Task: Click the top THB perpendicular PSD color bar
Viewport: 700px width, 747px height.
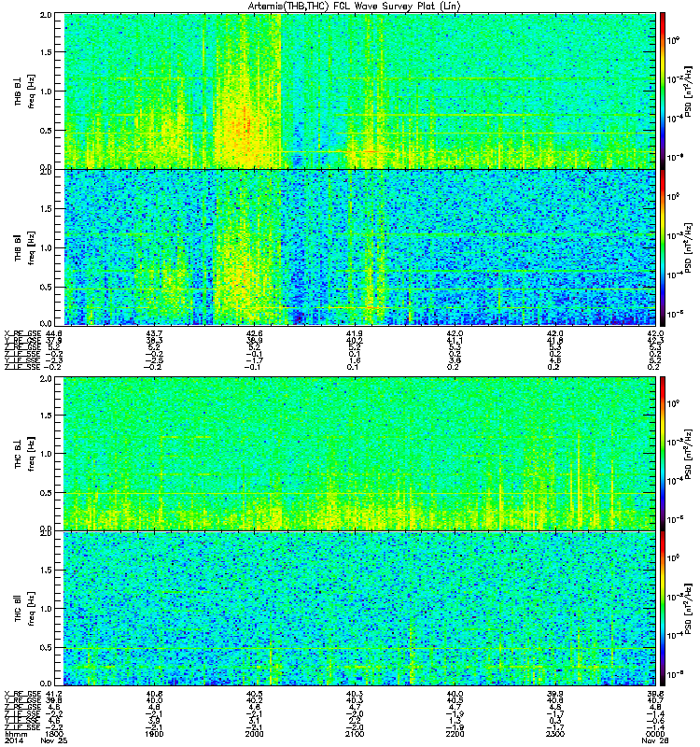Action: pos(663,91)
